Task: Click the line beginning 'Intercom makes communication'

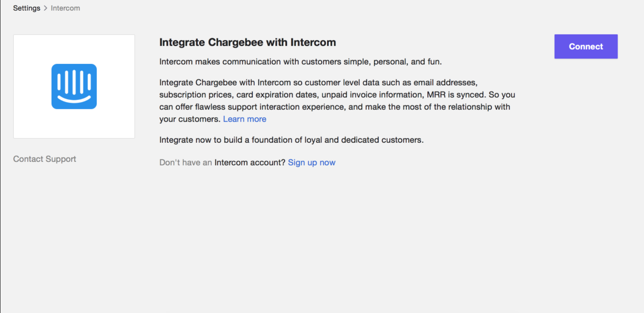Action: point(301,62)
